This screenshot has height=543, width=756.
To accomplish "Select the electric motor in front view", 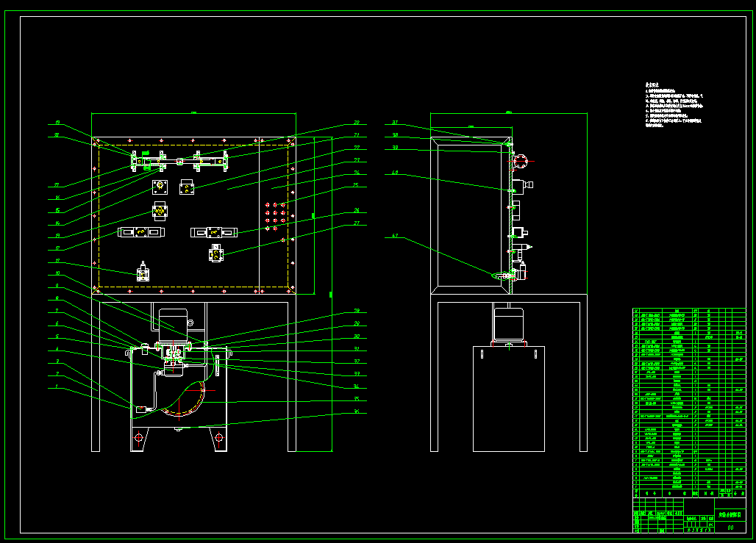I will tap(173, 326).
